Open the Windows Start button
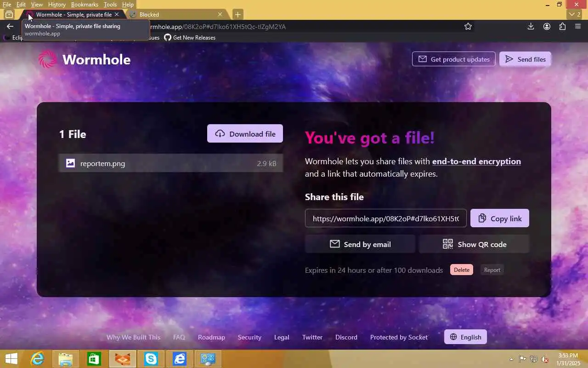Screen dimensions: 588x368 coord(11,359)
